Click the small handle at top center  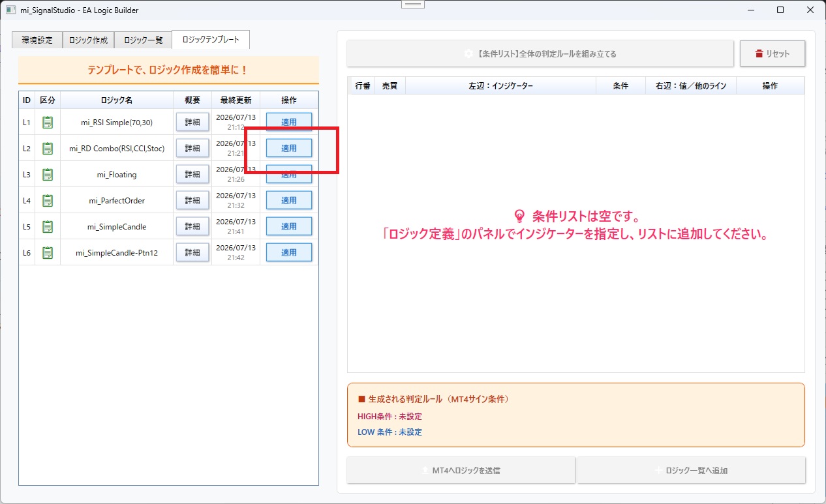(412, 4)
